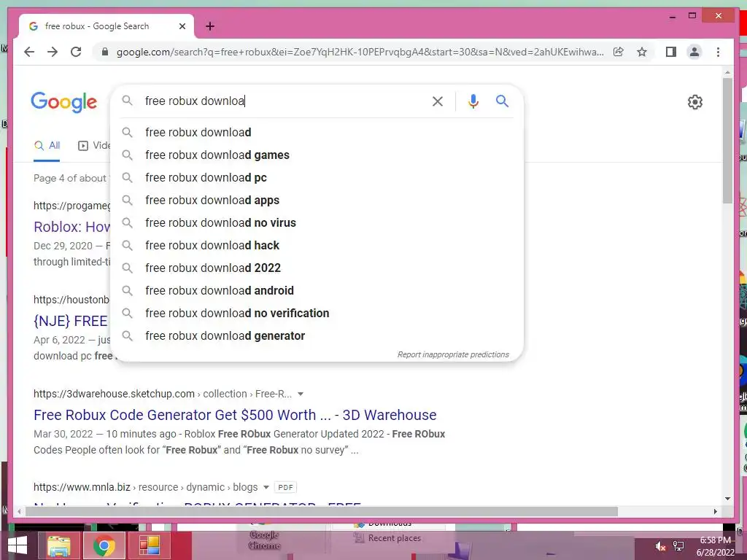Open the '{NJE} FREE' search result
The image size is (747, 560).
pos(71,321)
